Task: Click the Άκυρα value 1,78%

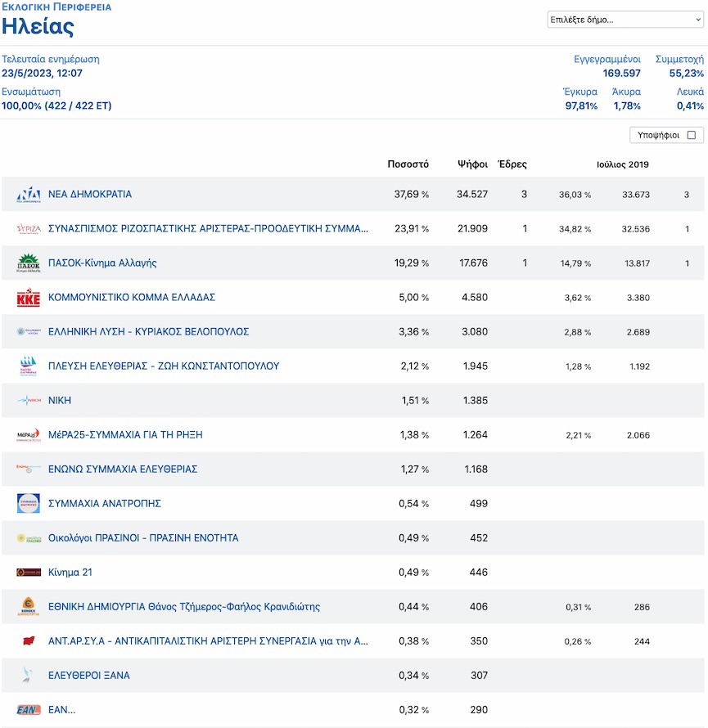Action: tap(627, 106)
